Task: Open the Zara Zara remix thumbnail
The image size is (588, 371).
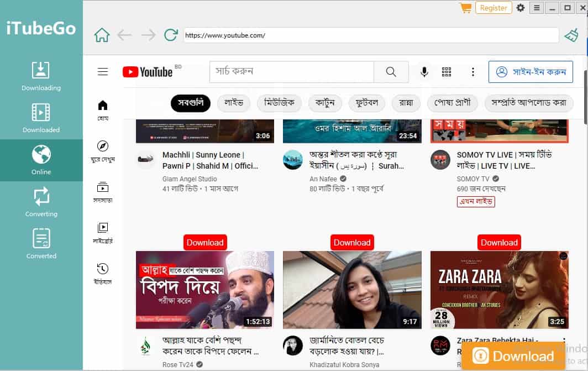Action: tap(500, 290)
